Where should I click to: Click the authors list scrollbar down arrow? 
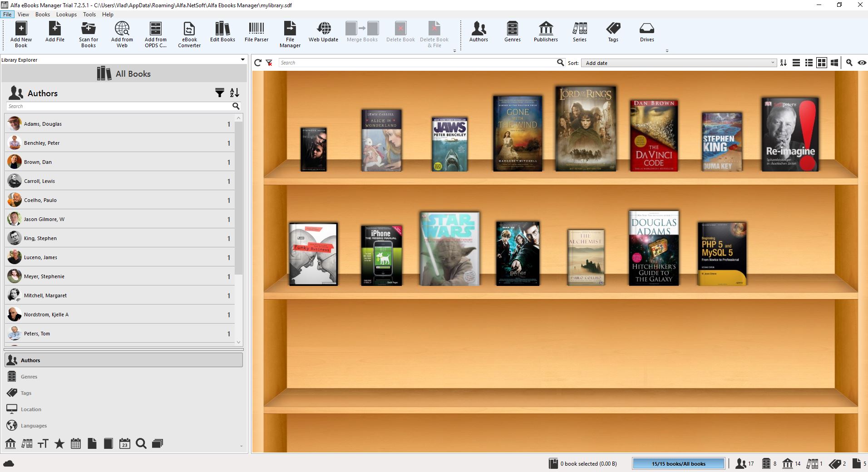pos(239,342)
